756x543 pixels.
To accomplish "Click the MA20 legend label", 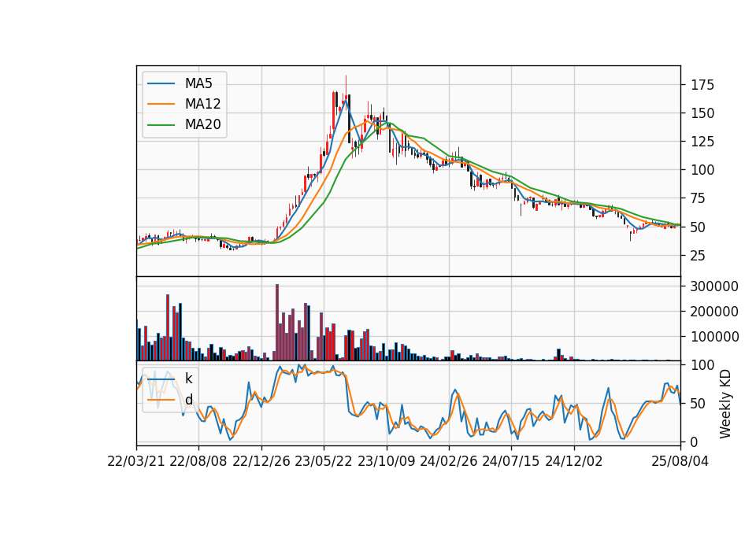I will point(202,124).
